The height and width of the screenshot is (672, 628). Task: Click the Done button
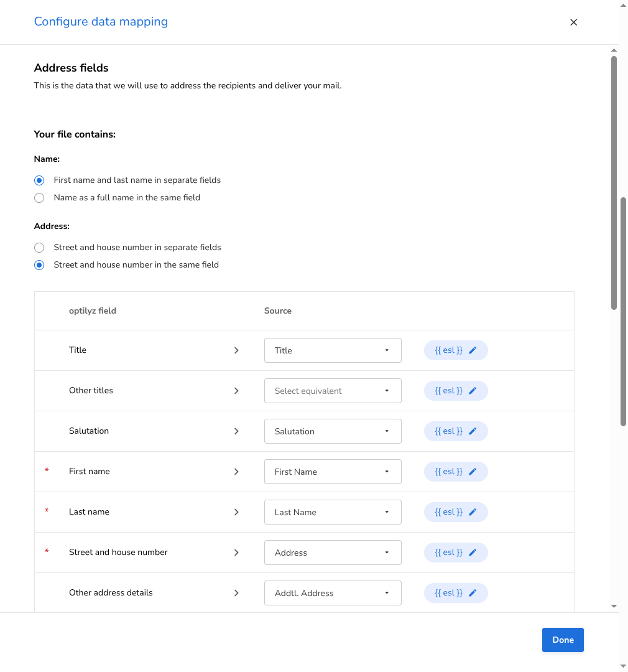point(563,640)
